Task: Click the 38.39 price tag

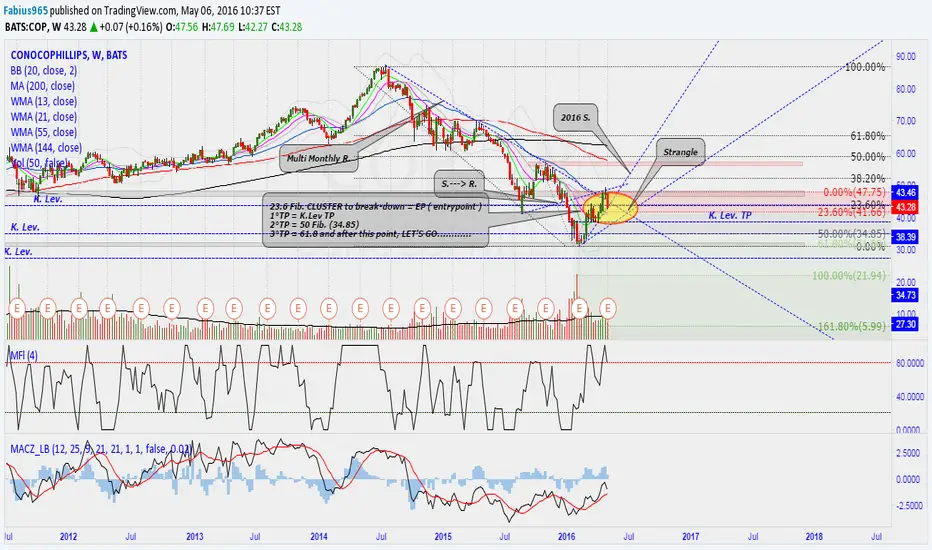Action: (905, 237)
